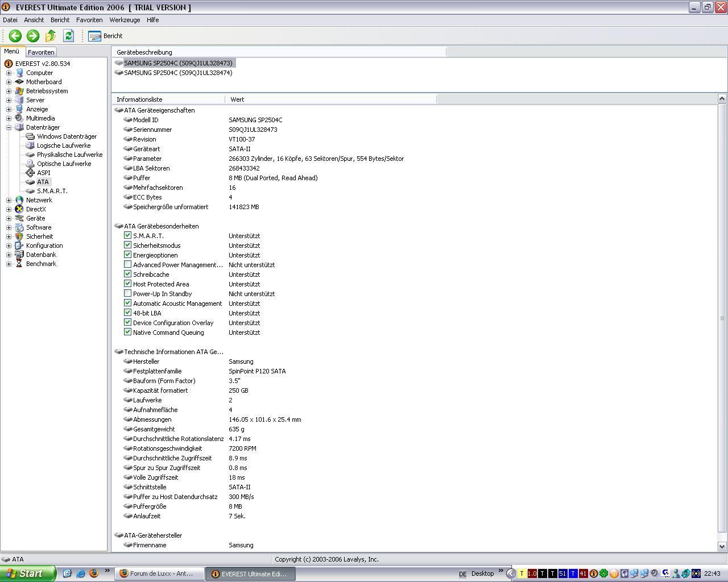Open the ASPI tree entry
Screen dimensions: 728x582
43,173
